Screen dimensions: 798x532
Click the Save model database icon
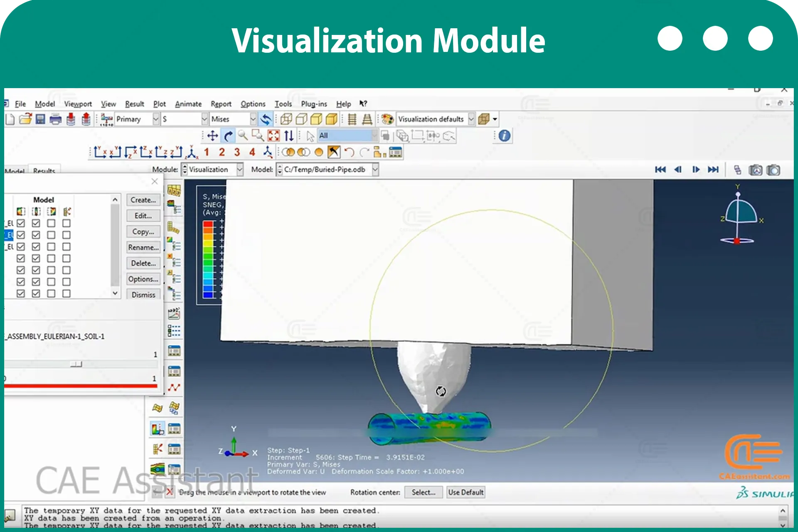click(x=40, y=119)
